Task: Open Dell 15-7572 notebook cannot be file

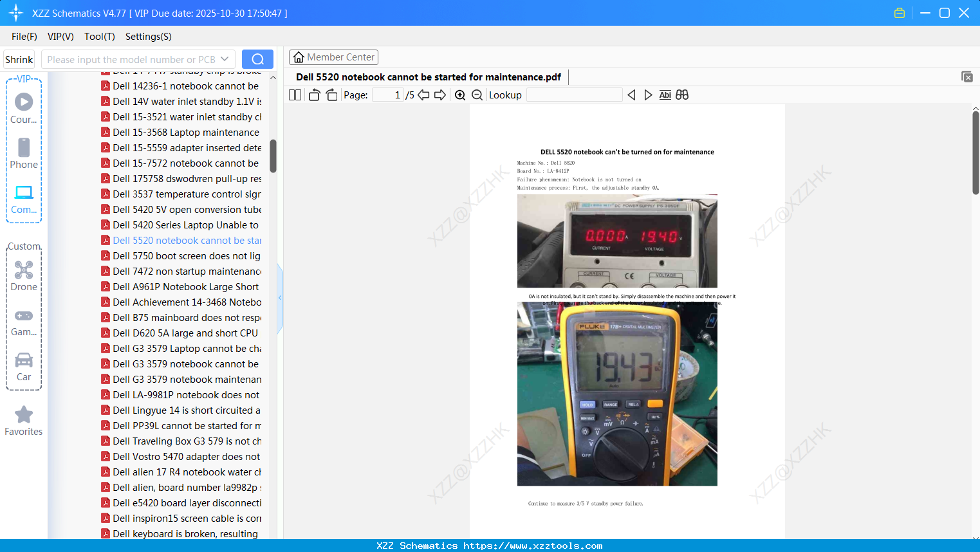Action: 181,163
